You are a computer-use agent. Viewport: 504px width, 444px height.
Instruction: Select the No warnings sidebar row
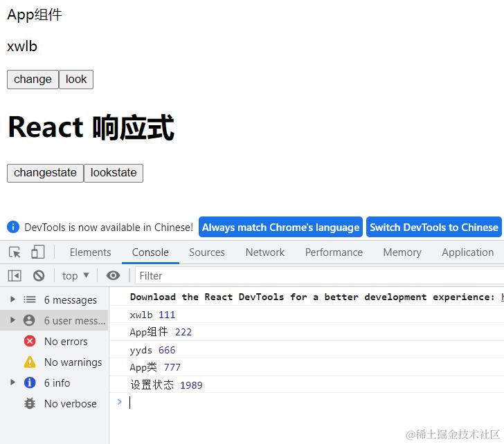[54, 362]
